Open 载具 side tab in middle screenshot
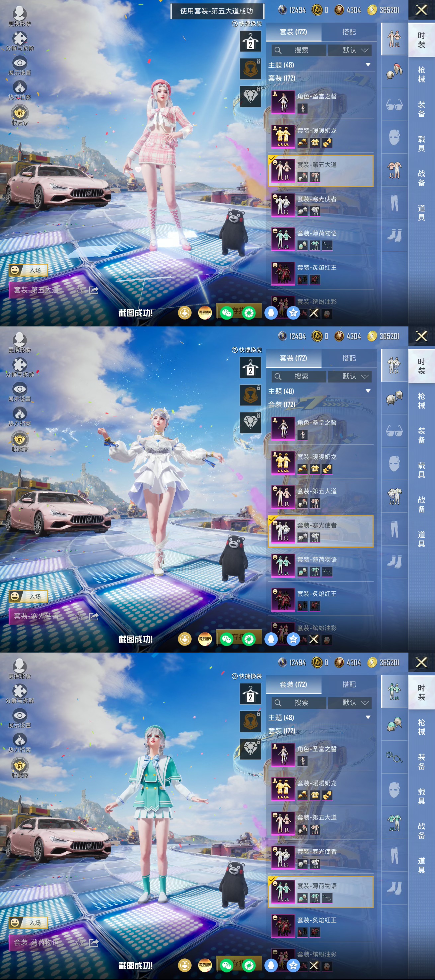The height and width of the screenshot is (980, 435). [x=421, y=470]
